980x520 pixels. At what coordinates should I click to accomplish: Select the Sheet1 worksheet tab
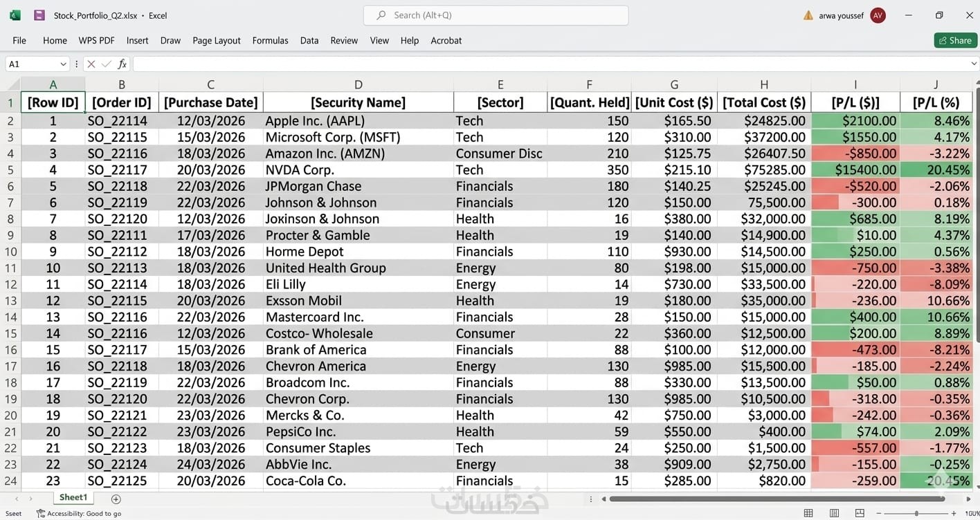point(73,498)
